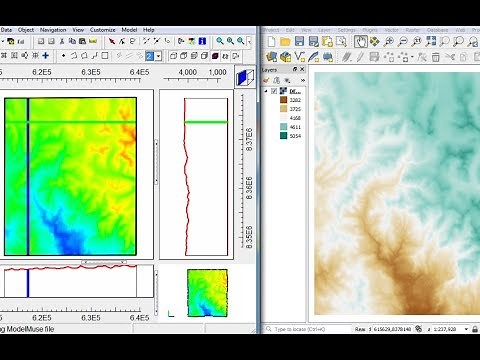The height and width of the screenshot is (360, 480).
Task: Select the blue plus tool in ModelMuse
Action: 46,56
